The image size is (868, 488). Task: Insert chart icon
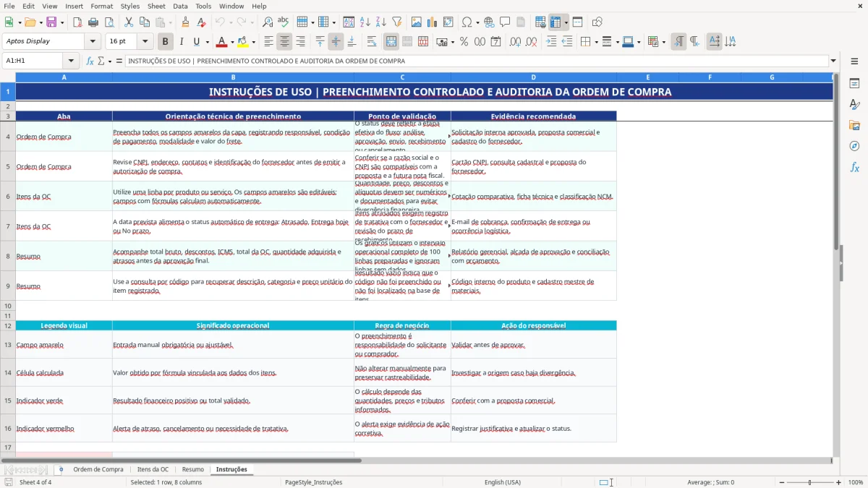click(x=433, y=22)
